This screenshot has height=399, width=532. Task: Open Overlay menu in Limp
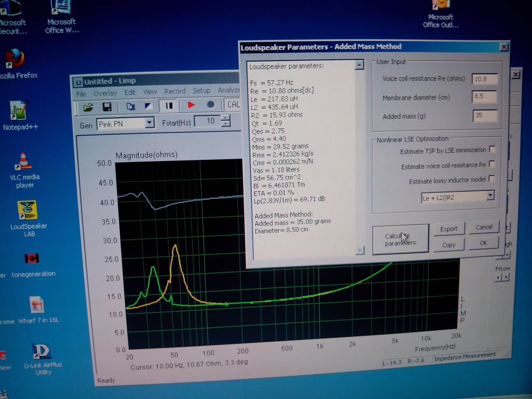coord(105,93)
